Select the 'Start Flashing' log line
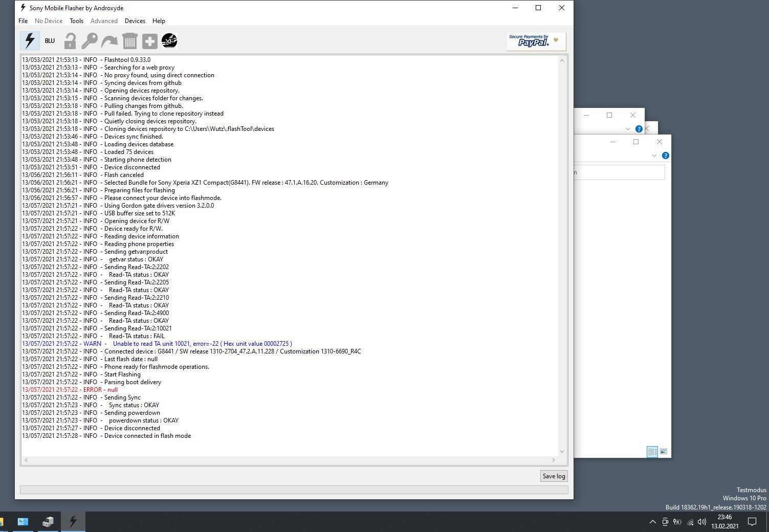Image resolution: width=769 pixels, height=532 pixels. [x=81, y=374]
